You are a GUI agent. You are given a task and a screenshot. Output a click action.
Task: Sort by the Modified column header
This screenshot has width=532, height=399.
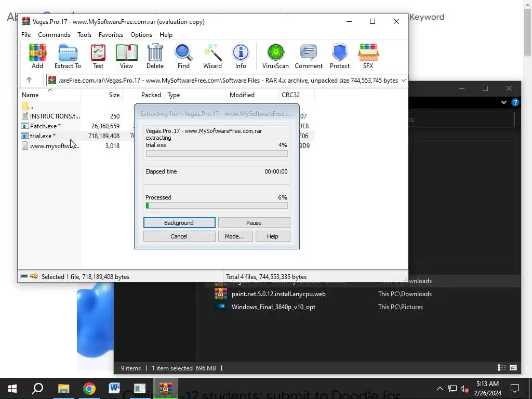[252, 95]
